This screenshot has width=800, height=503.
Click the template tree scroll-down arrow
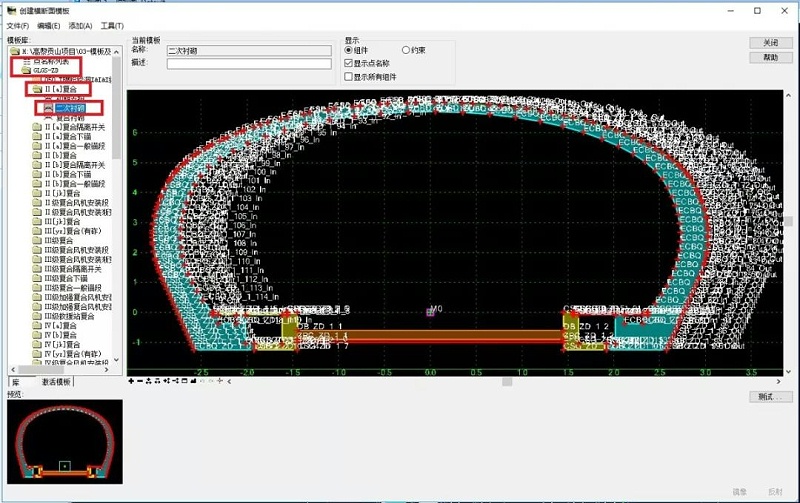tap(116, 360)
